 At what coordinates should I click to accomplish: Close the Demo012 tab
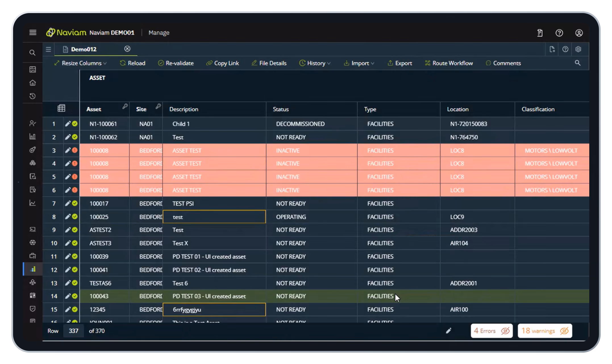127,49
